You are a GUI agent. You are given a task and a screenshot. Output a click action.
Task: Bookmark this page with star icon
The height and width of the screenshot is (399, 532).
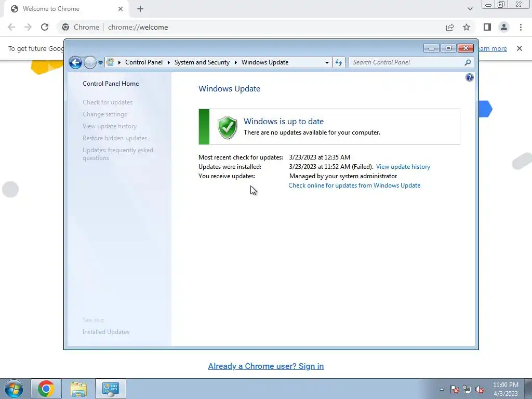pos(467,27)
